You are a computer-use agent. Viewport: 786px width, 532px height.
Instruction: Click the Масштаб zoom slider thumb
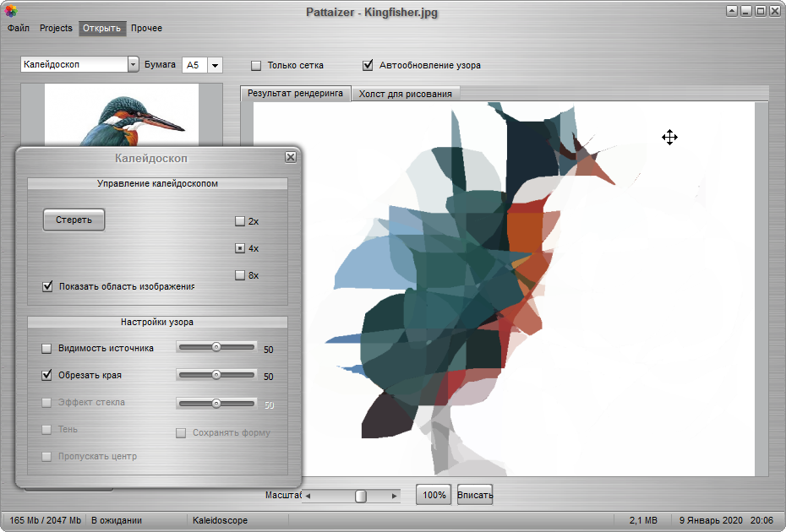coord(360,496)
